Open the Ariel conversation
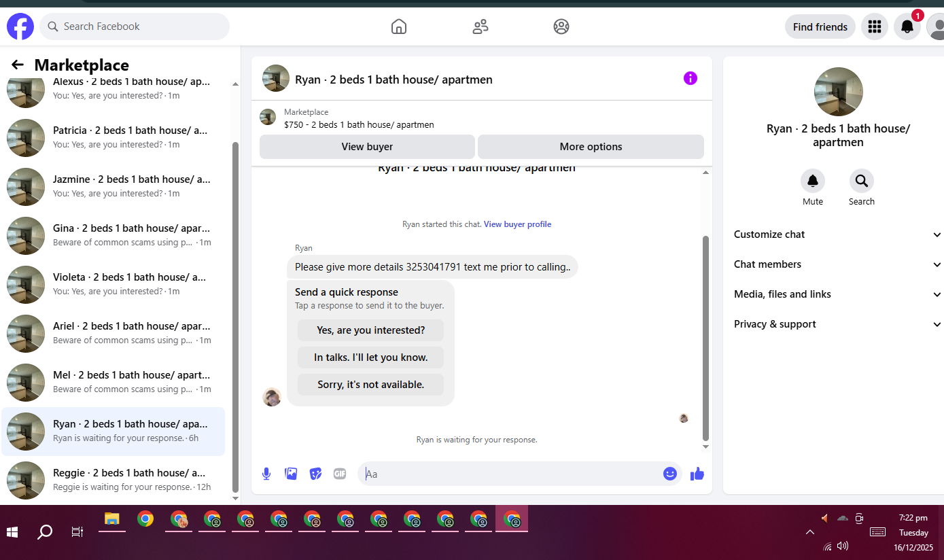 (x=113, y=334)
